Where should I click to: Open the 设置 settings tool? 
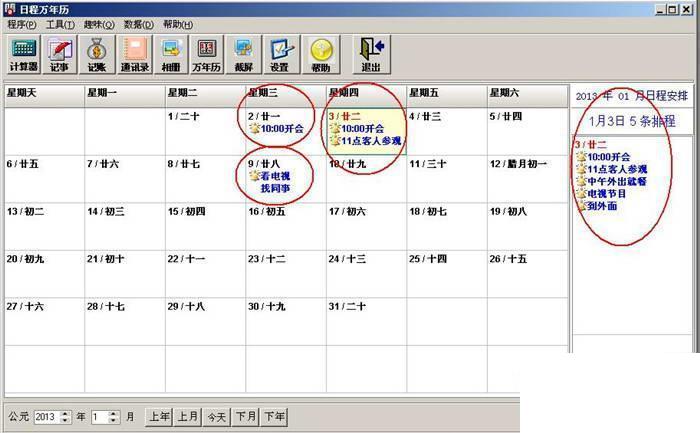click(x=280, y=54)
